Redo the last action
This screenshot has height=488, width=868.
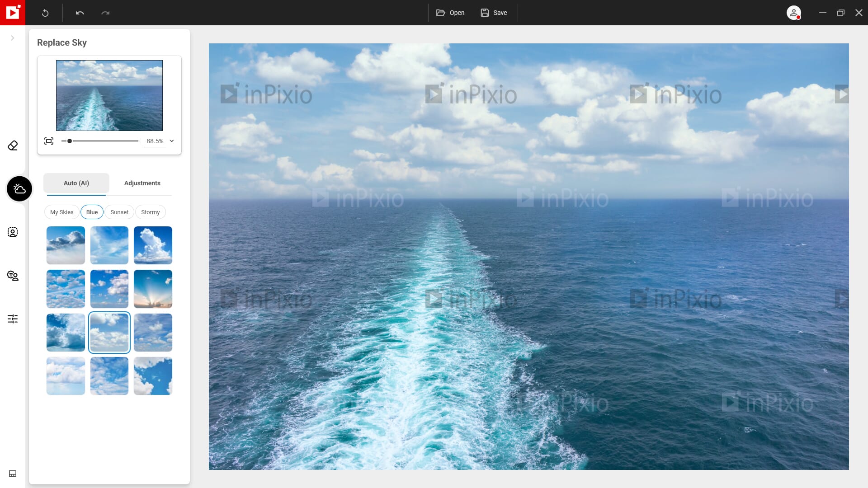tap(105, 13)
